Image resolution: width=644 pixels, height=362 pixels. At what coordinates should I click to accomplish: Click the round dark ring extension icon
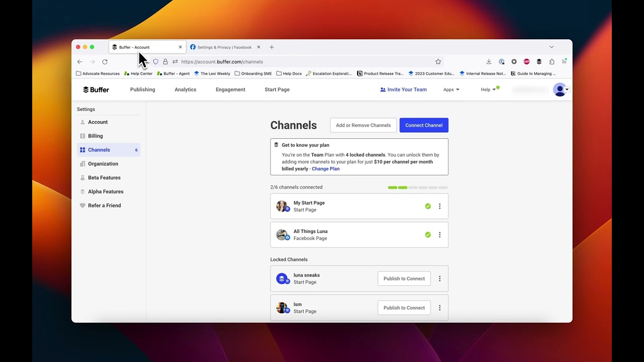coord(514,62)
